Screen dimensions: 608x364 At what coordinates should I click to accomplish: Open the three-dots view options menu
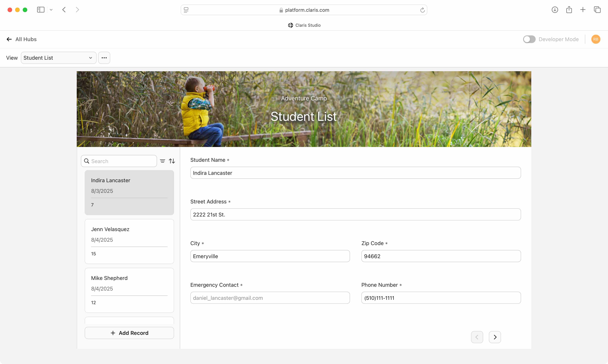point(104,58)
